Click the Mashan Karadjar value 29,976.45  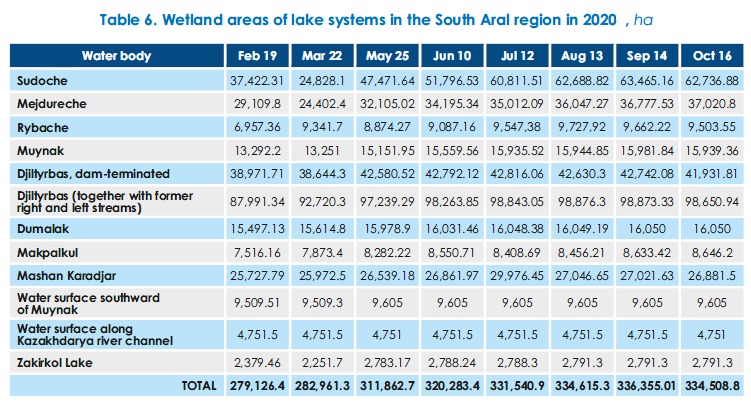point(516,274)
